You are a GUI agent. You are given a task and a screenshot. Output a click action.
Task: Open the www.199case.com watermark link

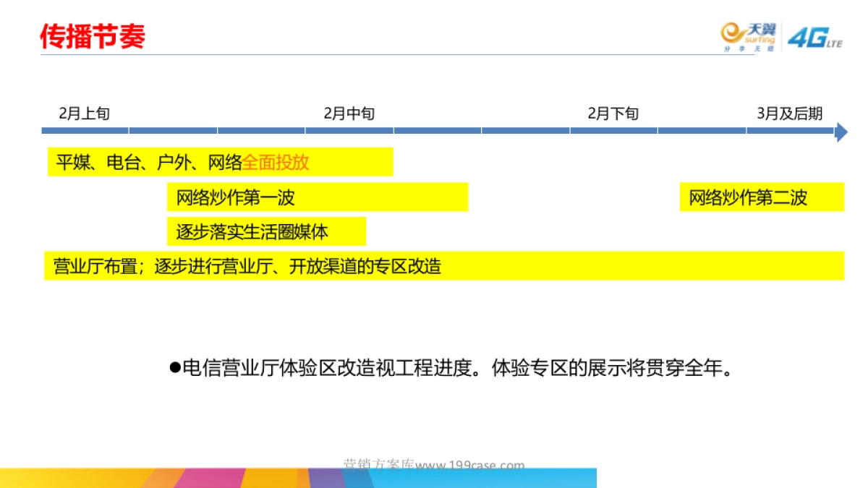point(470,464)
